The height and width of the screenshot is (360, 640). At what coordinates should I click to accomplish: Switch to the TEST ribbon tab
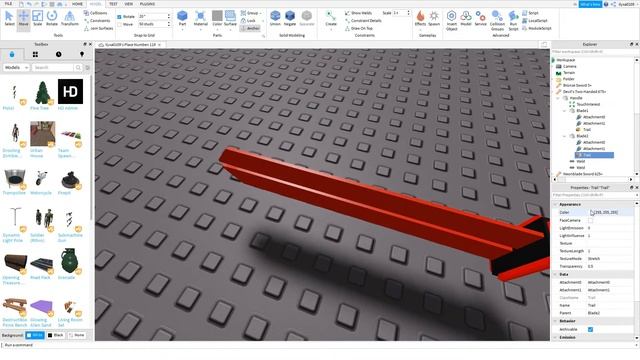(x=113, y=4)
